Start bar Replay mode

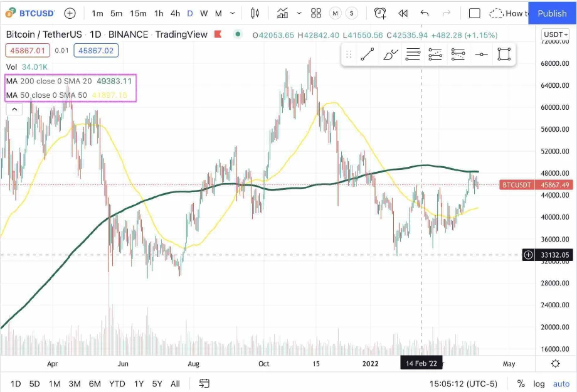tap(403, 13)
